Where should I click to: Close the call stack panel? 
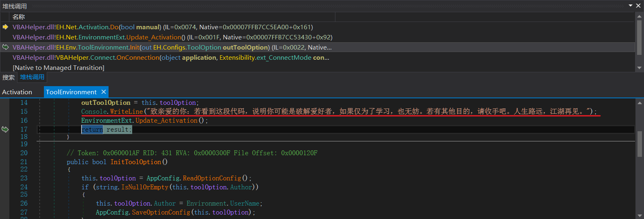pyautogui.click(x=638, y=6)
